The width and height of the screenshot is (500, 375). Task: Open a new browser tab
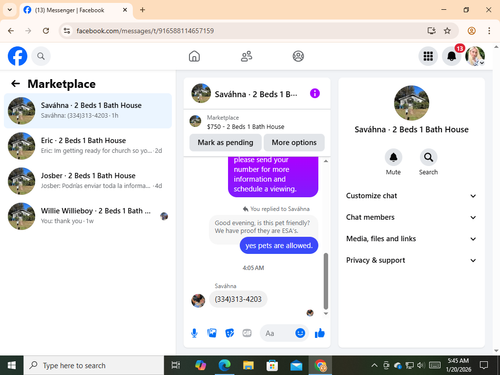pos(142,10)
